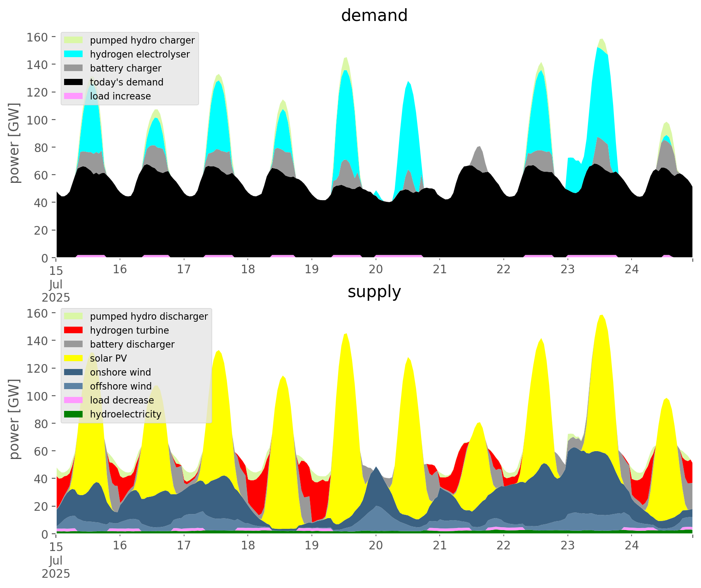The image size is (701, 588).
Task: Click the cyan hydrogen electrolyser legend swatch
Action: point(74,54)
